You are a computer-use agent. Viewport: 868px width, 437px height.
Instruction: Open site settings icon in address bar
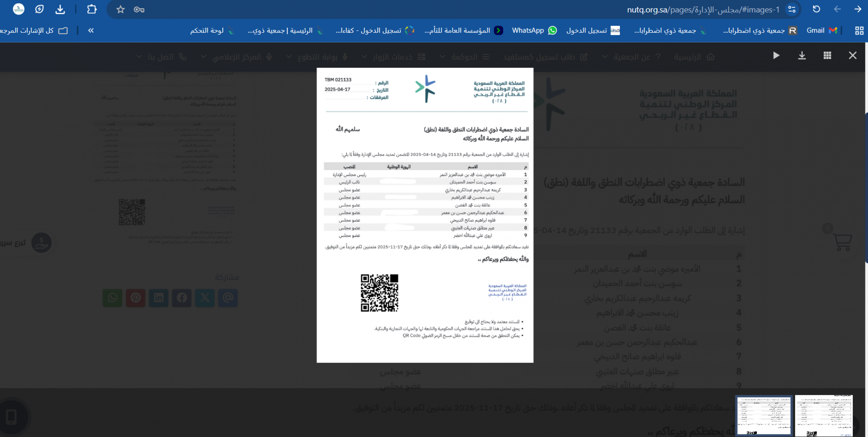pyautogui.click(x=791, y=9)
